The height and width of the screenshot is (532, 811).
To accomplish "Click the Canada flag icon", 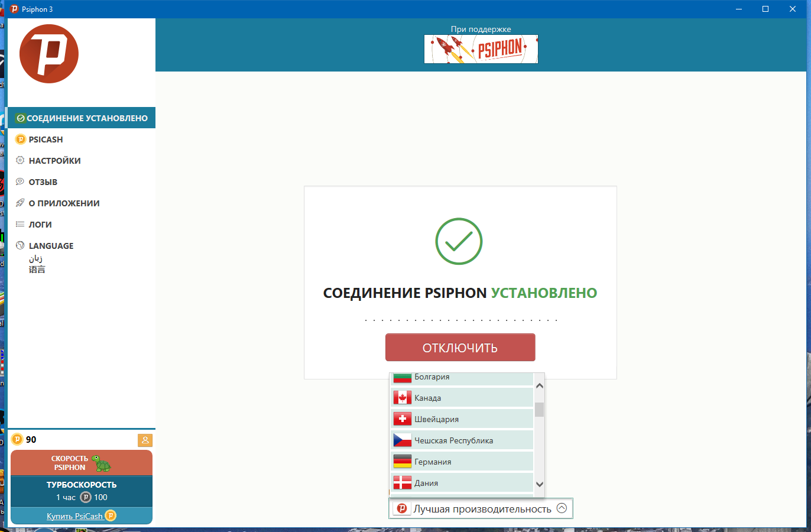I will click(403, 398).
